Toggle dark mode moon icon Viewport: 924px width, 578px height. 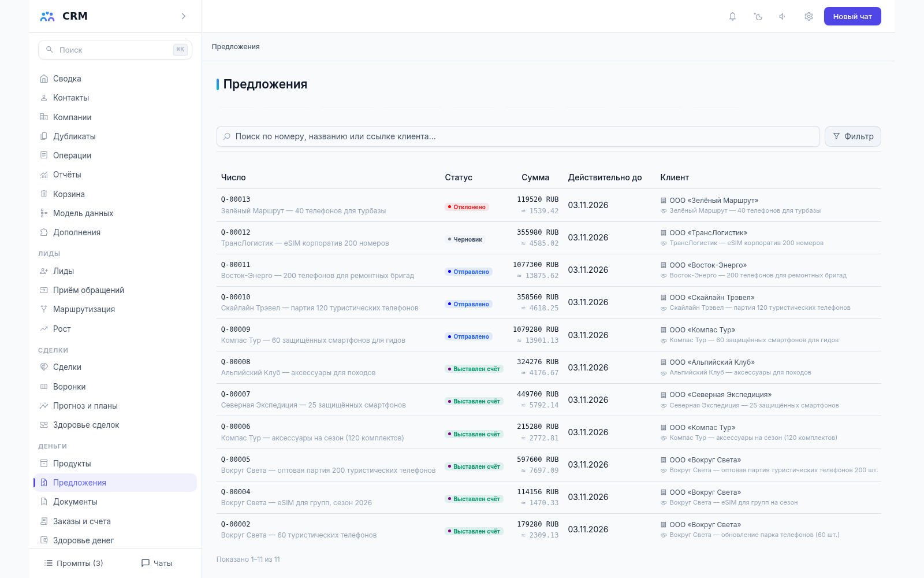[x=758, y=16]
